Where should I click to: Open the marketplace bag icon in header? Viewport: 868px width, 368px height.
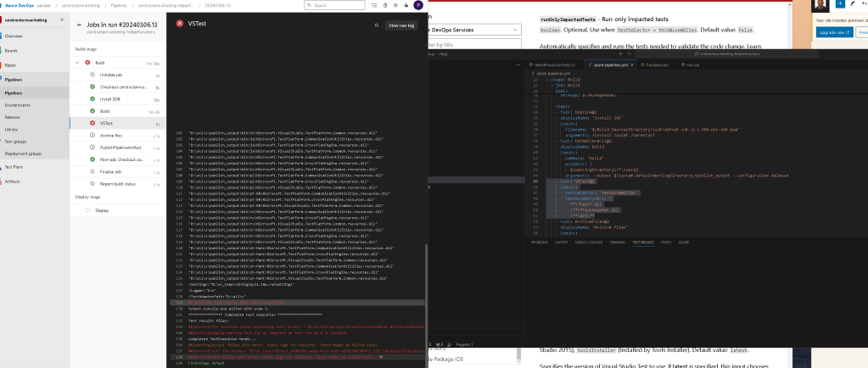(386, 5)
